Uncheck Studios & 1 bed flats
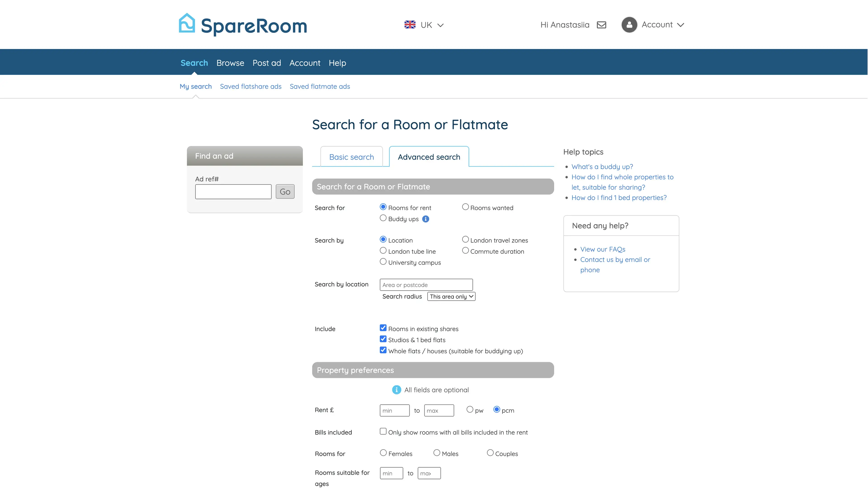868x488 pixels. [x=383, y=339]
